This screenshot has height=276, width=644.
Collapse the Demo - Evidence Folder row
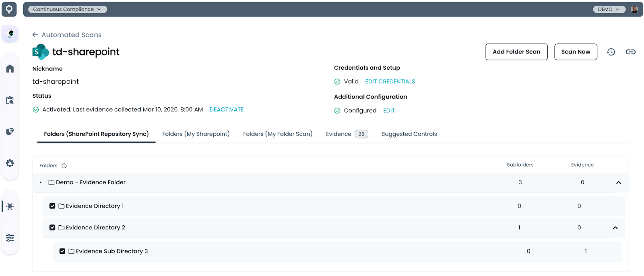619,183
